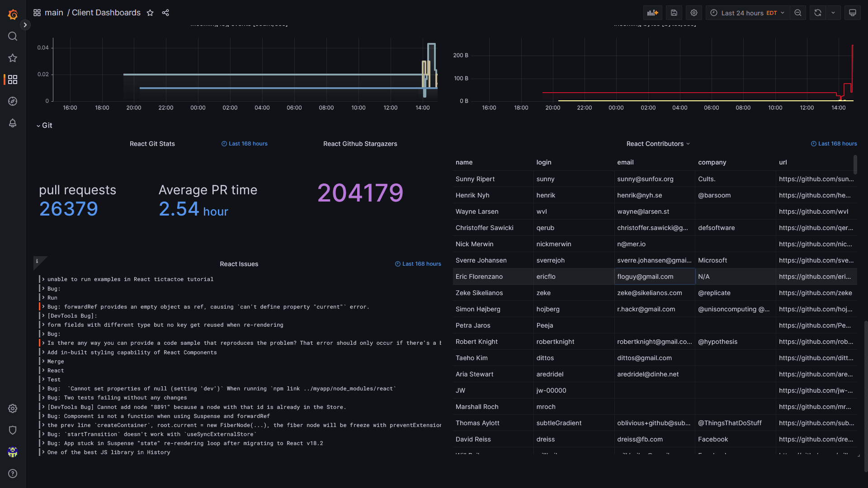
Task: Go to the main folder breadcrumb
Action: 54,13
